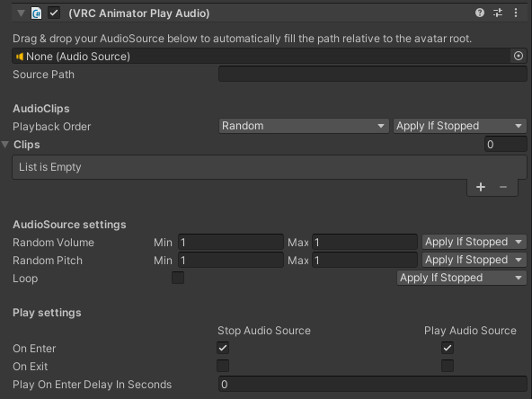The image size is (532, 399).
Task: Collapse the Clips list foldout
Action: point(5,145)
